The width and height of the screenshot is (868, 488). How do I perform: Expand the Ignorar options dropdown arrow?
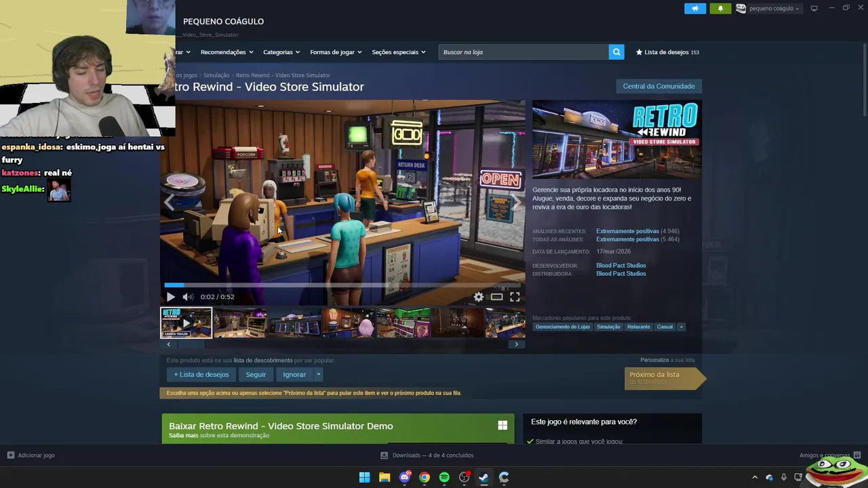(318, 374)
